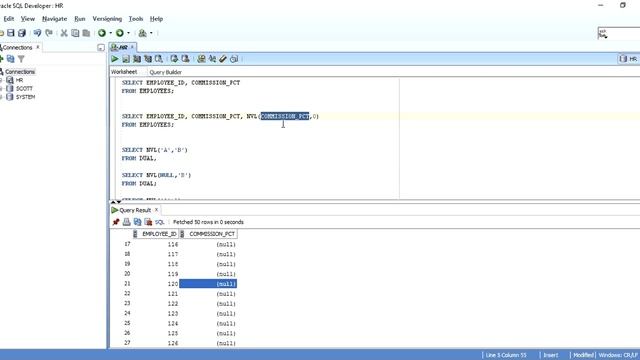Click the Autotrace icon

(148, 59)
